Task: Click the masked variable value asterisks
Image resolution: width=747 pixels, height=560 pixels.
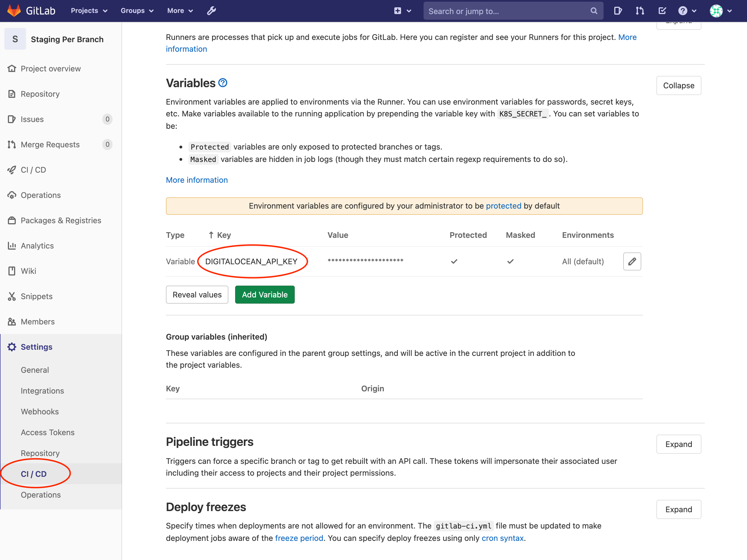Action: tap(365, 260)
